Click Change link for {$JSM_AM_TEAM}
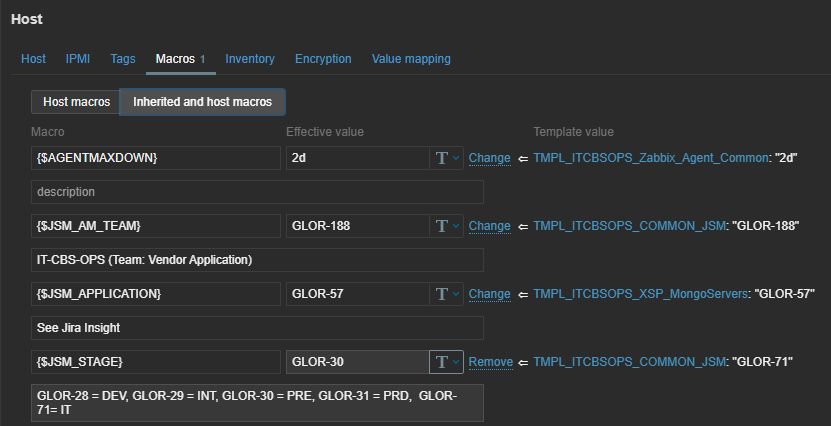Screen dimensions: 831x426 tap(489, 226)
